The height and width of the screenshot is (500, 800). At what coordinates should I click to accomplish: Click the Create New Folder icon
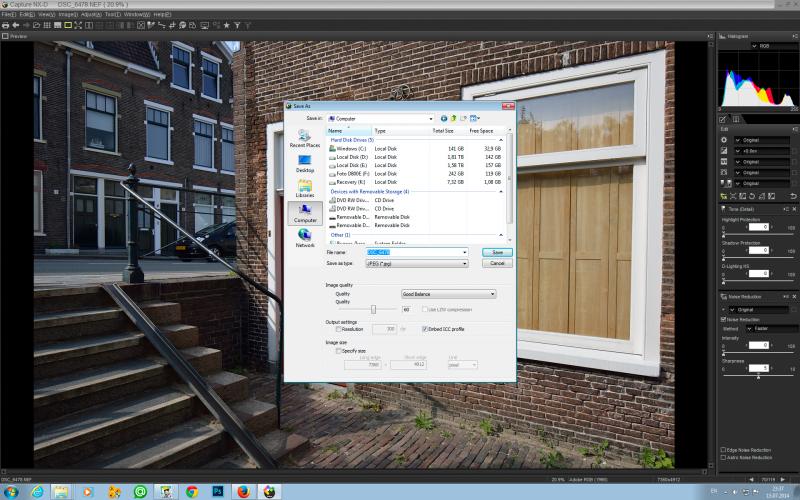pos(463,118)
